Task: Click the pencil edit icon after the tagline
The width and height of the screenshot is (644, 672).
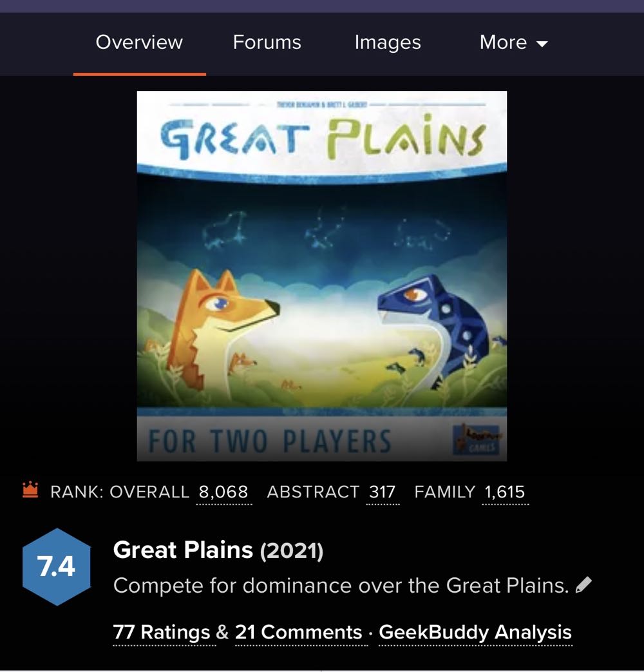Action: (583, 584)
